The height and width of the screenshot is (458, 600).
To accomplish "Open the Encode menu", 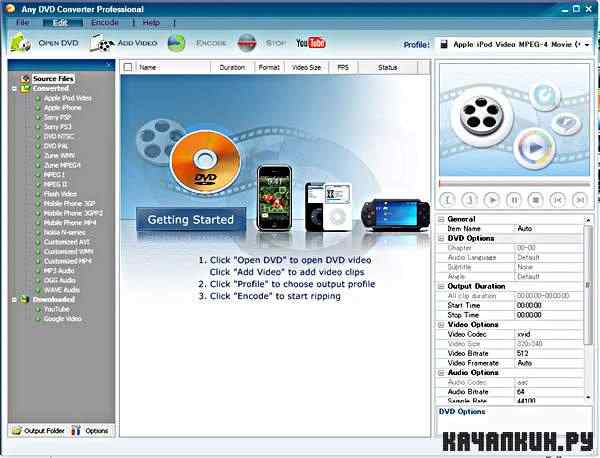I will tap(105, 23).
